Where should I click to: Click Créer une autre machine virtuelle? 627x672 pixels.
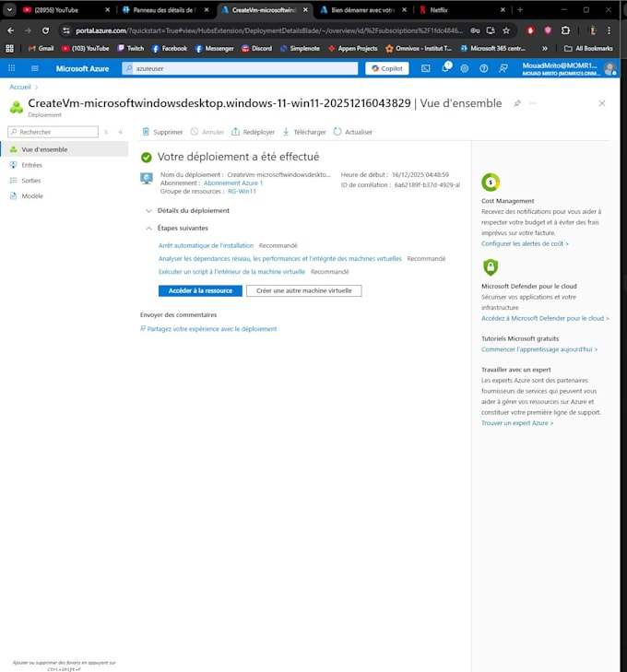coord(304,290)
